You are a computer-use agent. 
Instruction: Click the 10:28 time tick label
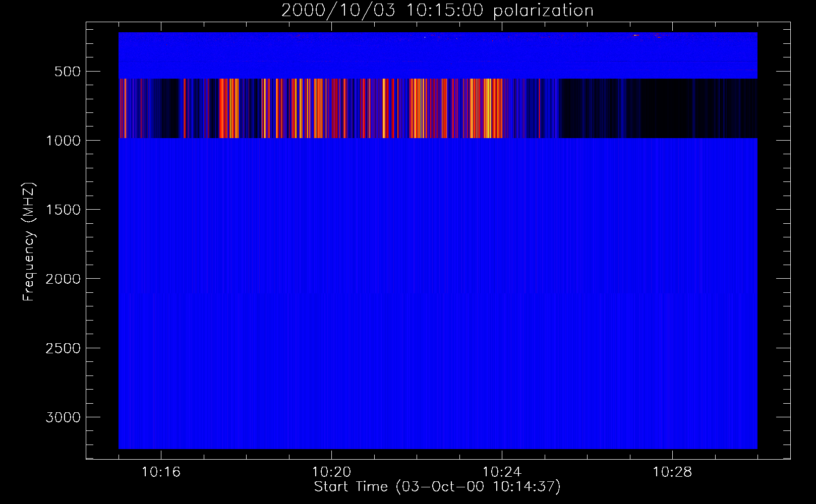(672, 472)
